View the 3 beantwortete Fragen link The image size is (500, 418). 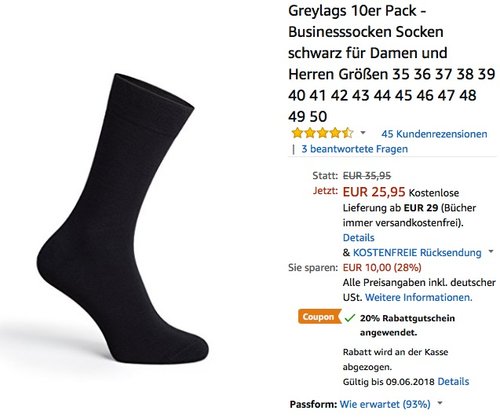tap(354, 149)
